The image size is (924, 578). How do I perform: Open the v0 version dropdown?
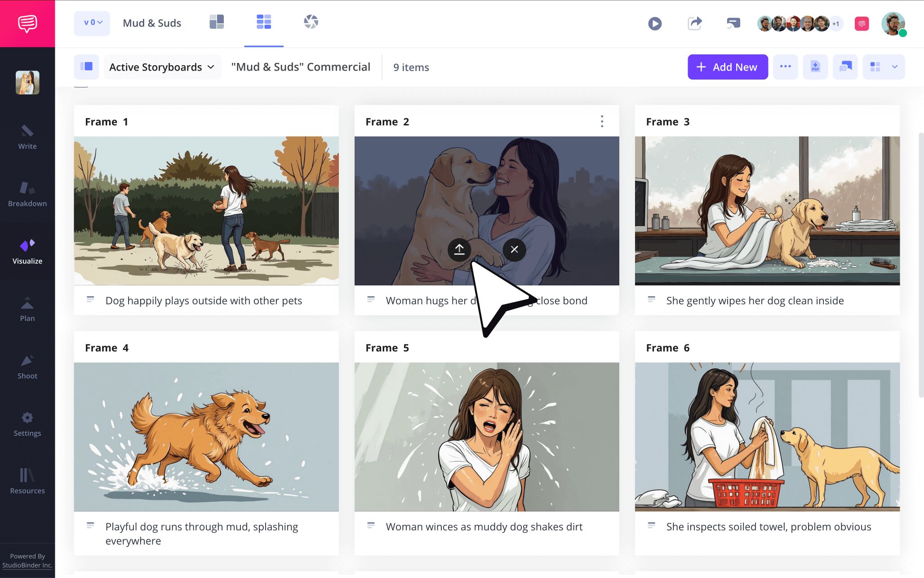coord(92,23)
